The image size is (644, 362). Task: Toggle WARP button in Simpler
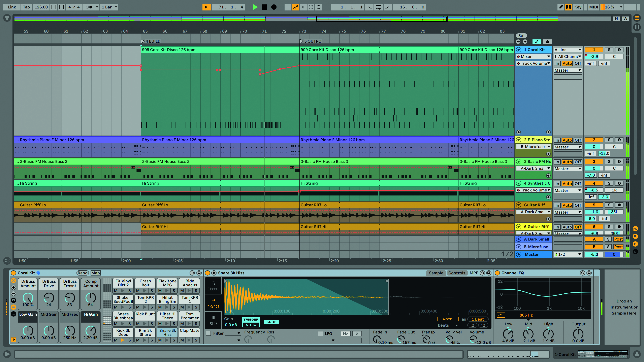448,319
